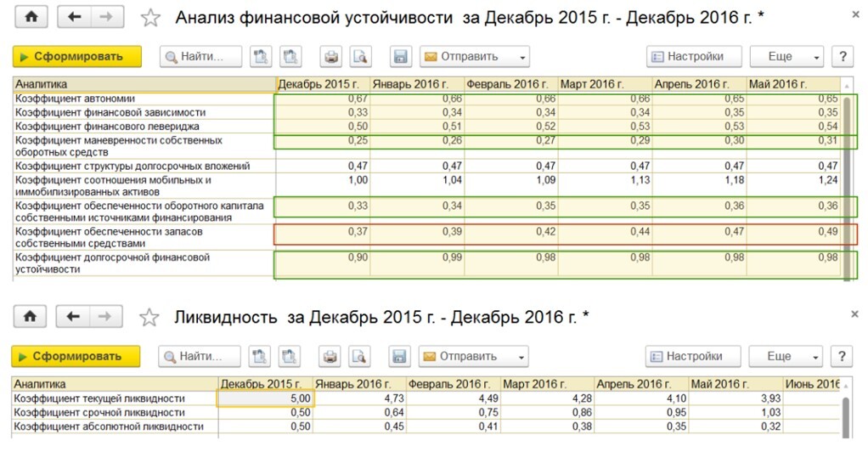Go back using the arrow in the upper report
The height and width of the screenshot is (452, 868).
tap(74, 17)
